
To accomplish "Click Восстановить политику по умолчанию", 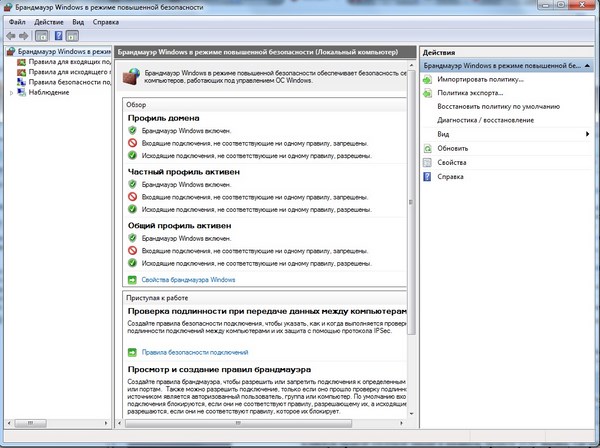I will (x=498, y=107).
